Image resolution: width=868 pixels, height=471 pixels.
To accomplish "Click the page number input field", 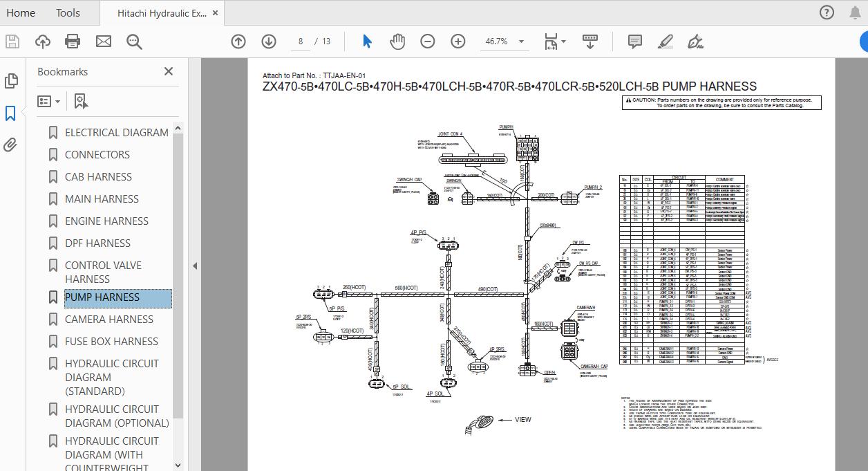I will [x=301, y=41].
